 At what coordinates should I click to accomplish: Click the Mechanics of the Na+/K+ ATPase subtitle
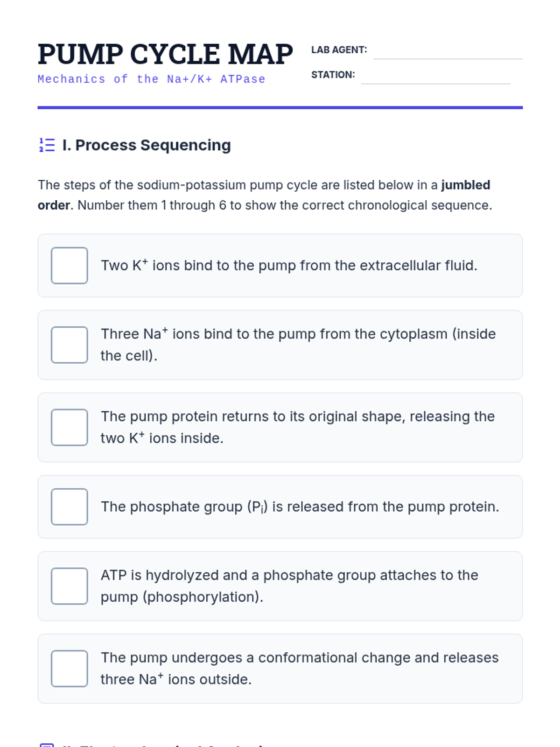(x=152, y=79)
